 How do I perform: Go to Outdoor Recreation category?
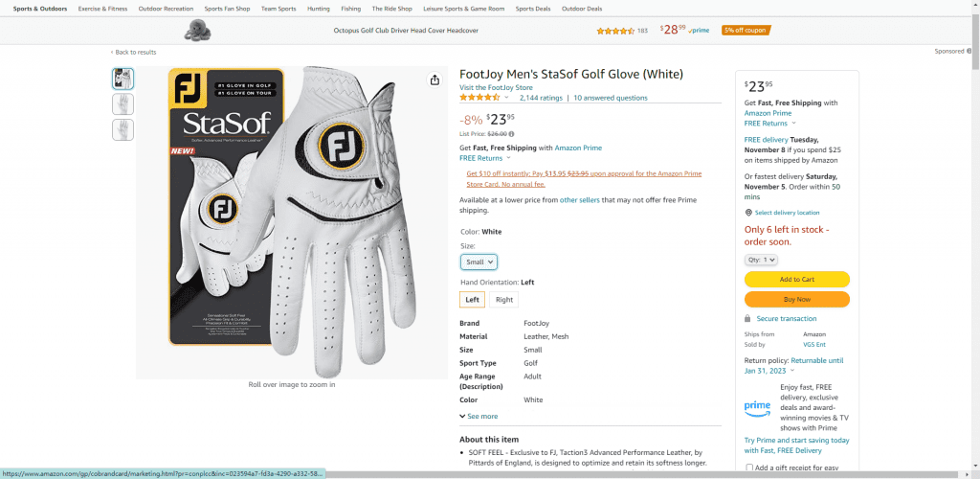click(x=166, y=9)
